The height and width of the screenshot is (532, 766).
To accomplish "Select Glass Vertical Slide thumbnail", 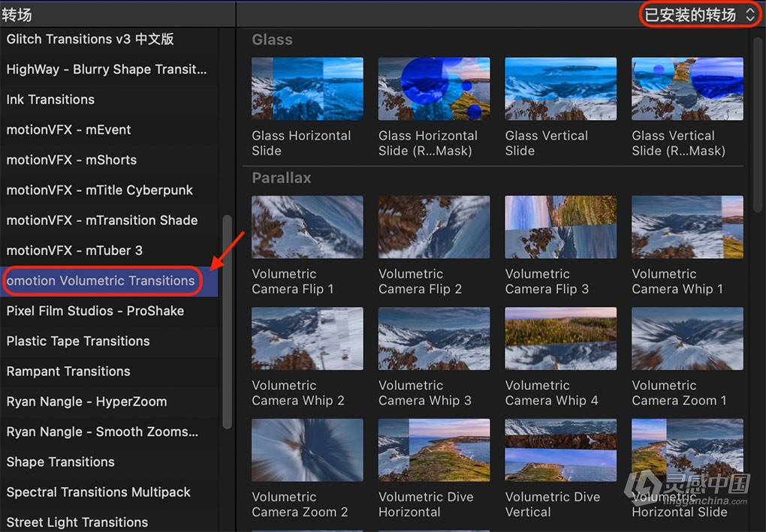I will tap(560, 89).
